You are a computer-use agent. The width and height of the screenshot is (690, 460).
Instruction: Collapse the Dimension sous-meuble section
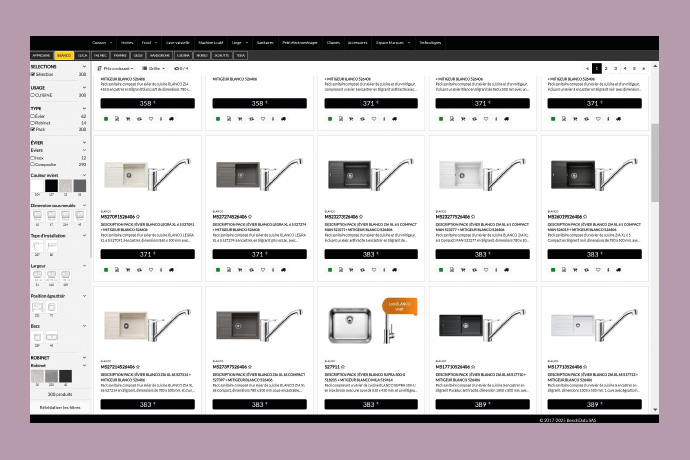[84, 206]
